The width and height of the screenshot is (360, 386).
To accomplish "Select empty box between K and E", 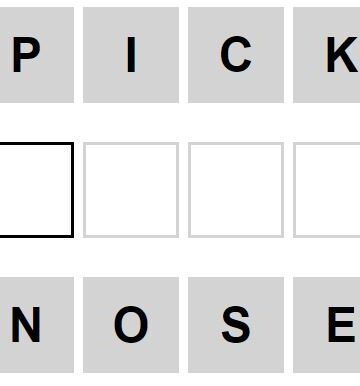I will [x=327, y=190].
